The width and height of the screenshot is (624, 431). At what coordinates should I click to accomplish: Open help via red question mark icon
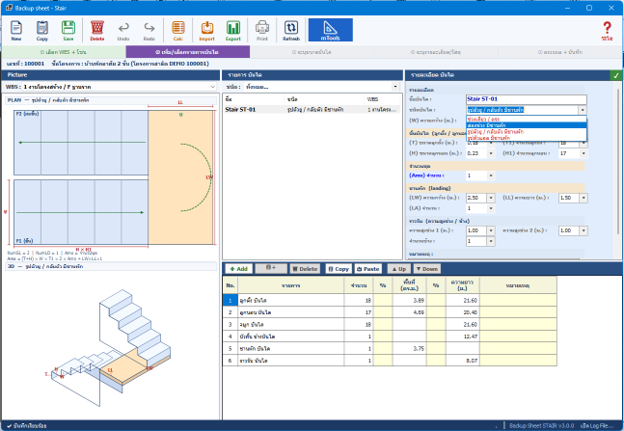point(607,31)
